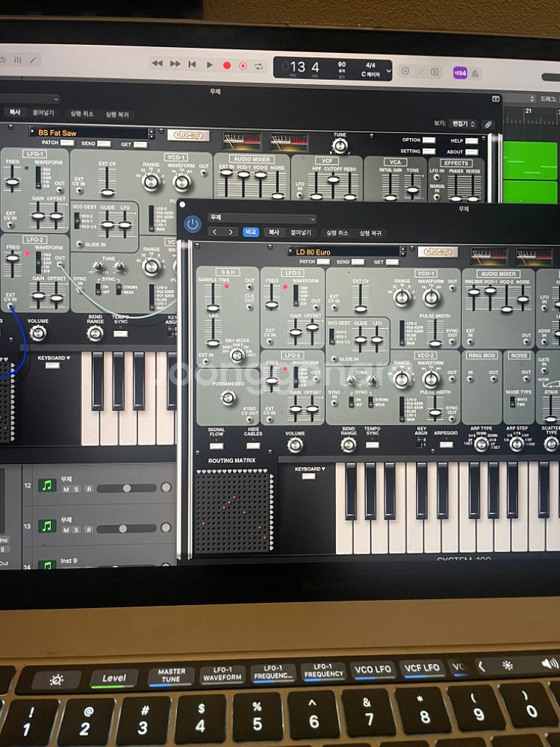Open the 무제 preset dropdown in the front window
This screenshot has width=560, height=747.
(262, 218)
